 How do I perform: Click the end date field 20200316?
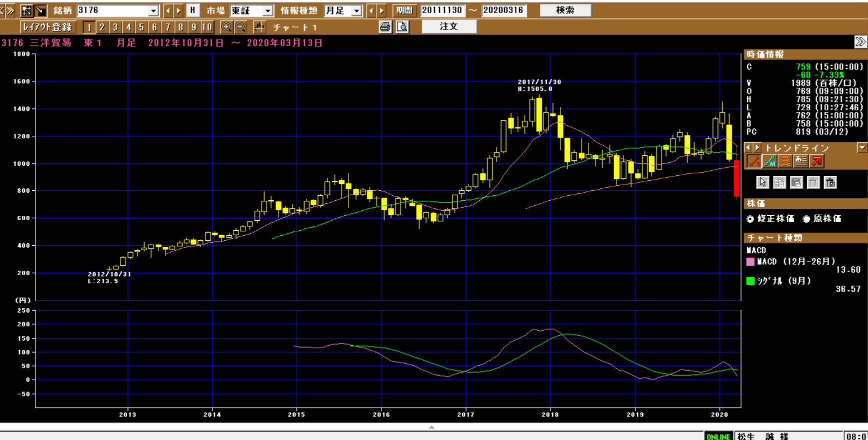(x=503, y=10)
